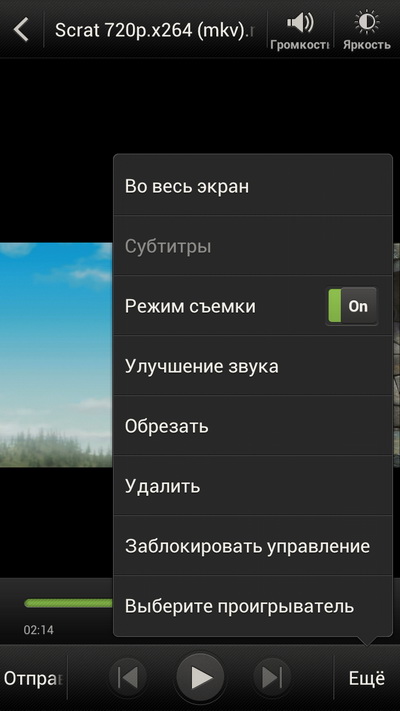Select Заблокировать управление option
Image resolution: width=400 pixels, height=711 pixels.
(x=253, y=546)
